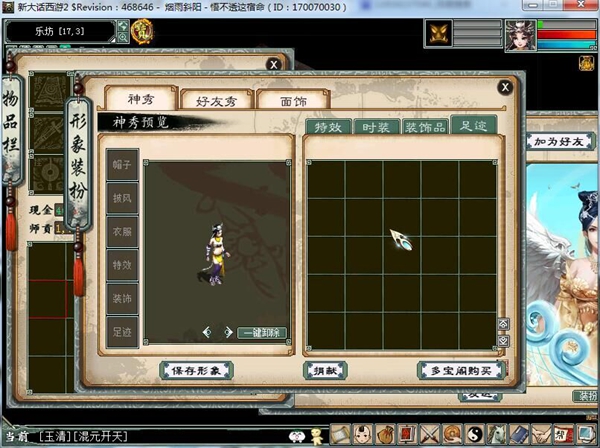This screenshot has width=600, height=448.
Task: Click the 多宝阁购买 button
Action: (x=459, y=370)
